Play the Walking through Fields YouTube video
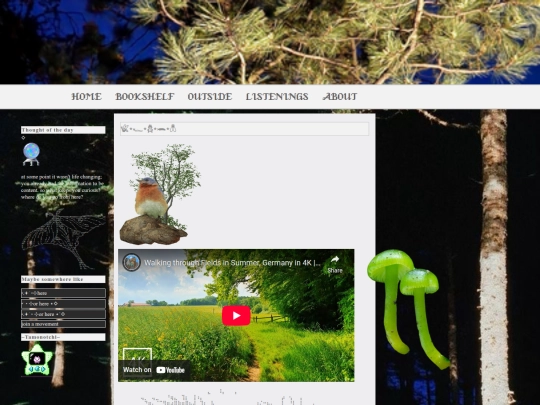540x405 pixels. [236, 315]
